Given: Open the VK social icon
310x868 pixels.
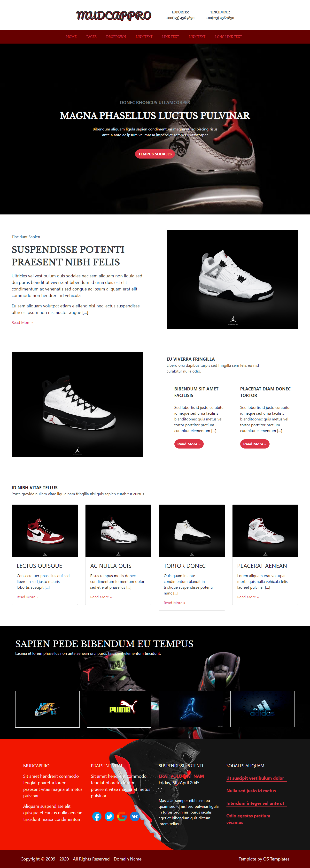Looking at the screenshot, I should (135, 816).
